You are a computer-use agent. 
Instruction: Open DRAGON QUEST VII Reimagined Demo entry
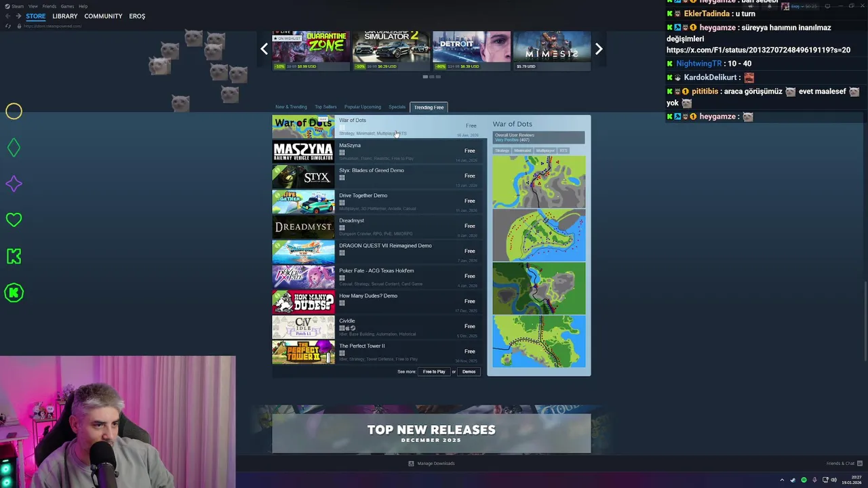[x=377, y=252]
